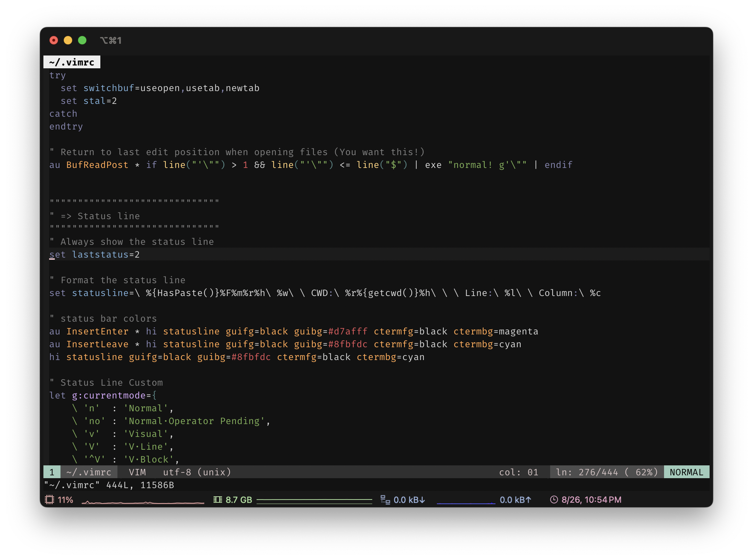753x560 pixels.
Task: Click the 'Normal' dictionary value
Action: (x=146, y=408)
